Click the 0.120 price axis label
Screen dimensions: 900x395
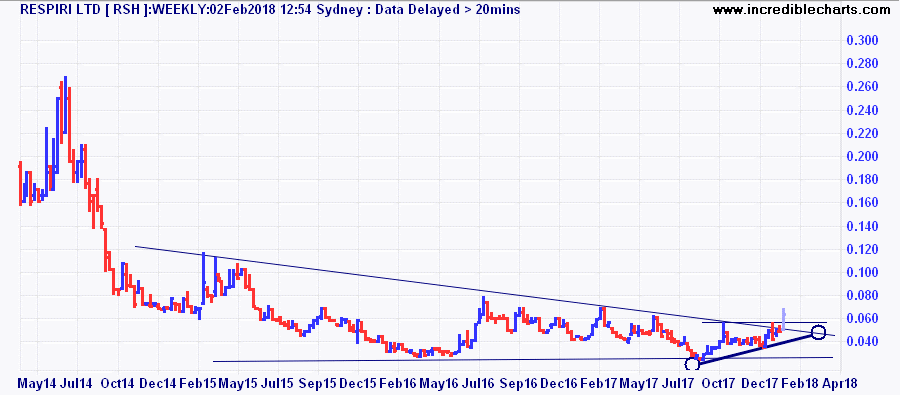point(863,249)
